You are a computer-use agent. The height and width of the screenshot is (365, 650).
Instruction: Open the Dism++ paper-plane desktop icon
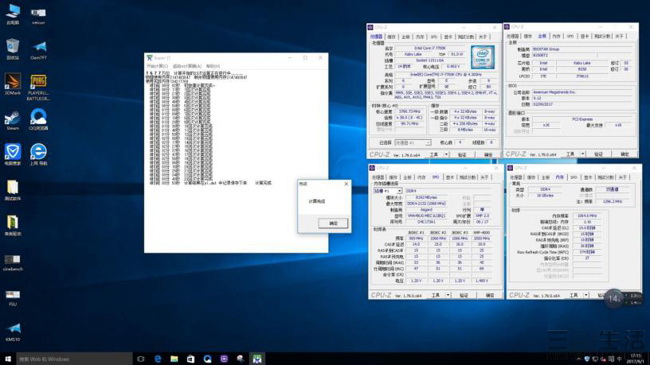coord(38,50)
